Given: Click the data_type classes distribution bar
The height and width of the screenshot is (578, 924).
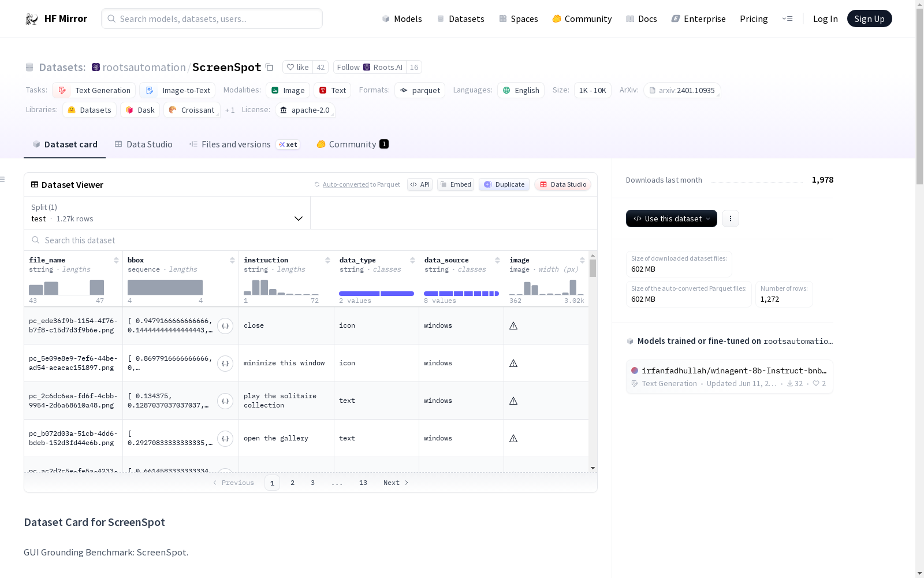Looking at the screenshot, I should pyautogui.click(x=377, y=294).
